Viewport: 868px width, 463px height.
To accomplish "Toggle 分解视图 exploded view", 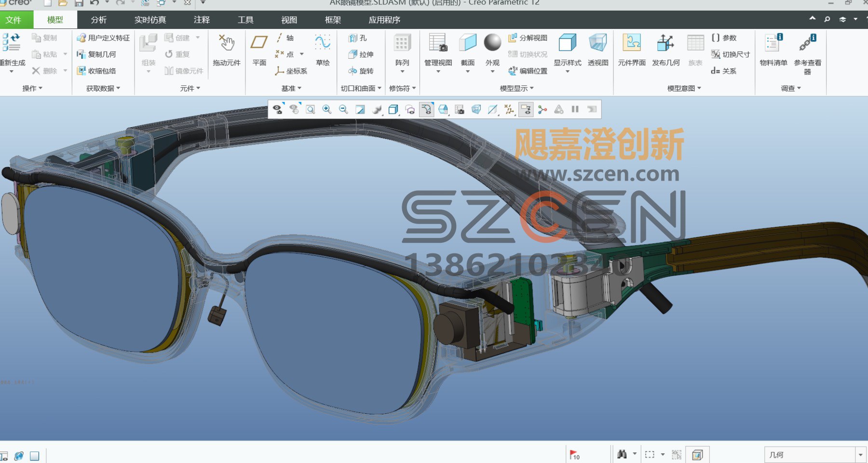I will coord(528,38).
